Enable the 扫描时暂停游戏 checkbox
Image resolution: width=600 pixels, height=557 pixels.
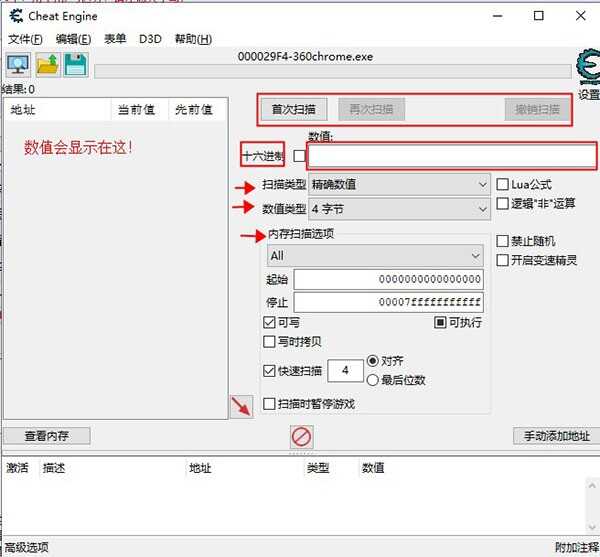pos(269,404)
